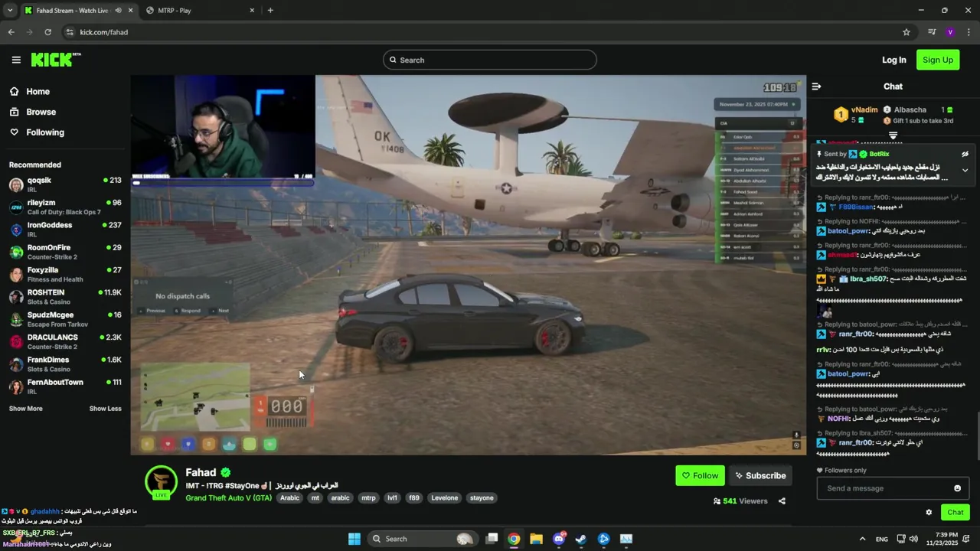980x551 pixels.
Task: Bookmark this page with star icon
Action: click(x=906, y=32)
